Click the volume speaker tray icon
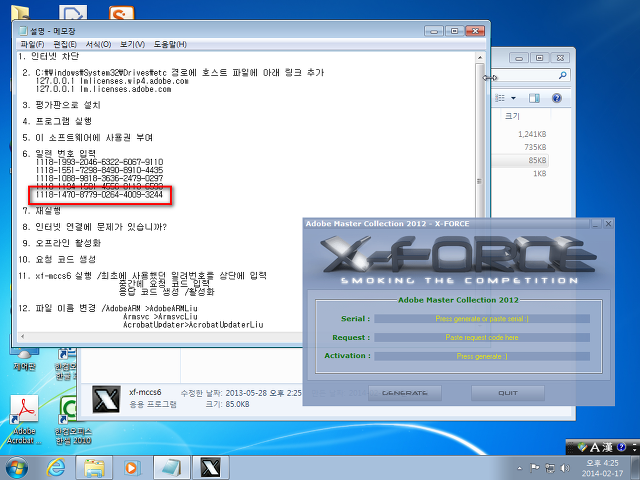This screenshot has width=640, height=480. coord(565,468)
